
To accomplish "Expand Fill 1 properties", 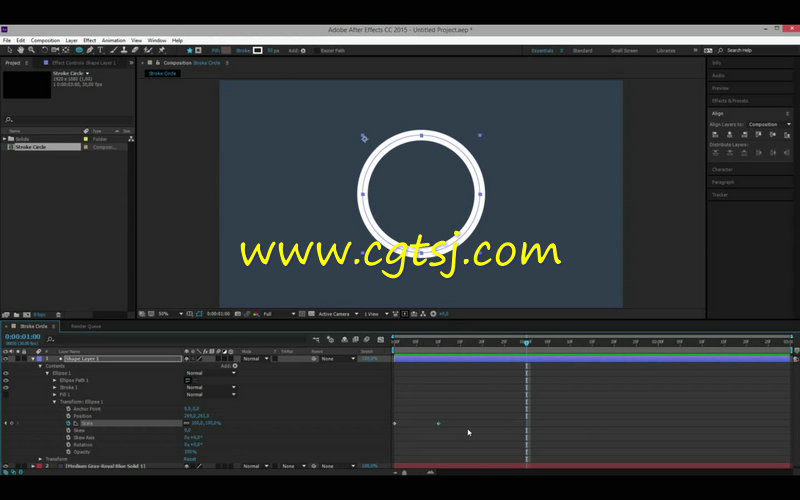I will point(55,394).
